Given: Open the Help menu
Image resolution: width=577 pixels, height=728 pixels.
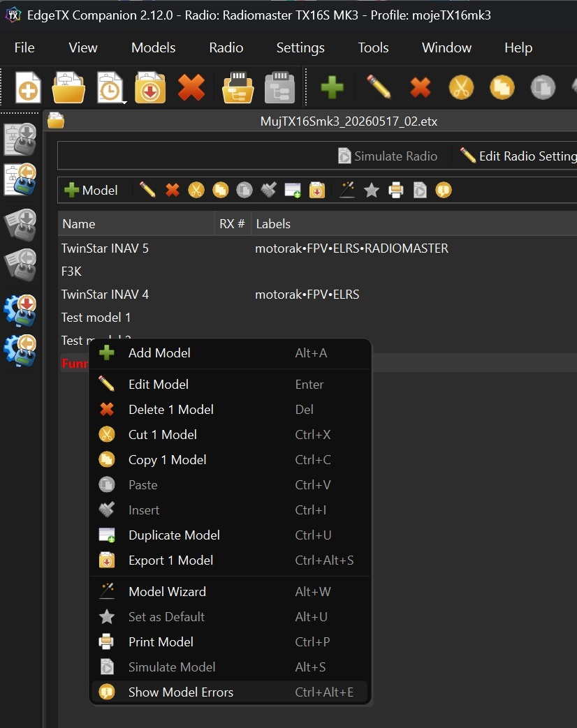Looking at the screenshot, I should click(518, 47).
